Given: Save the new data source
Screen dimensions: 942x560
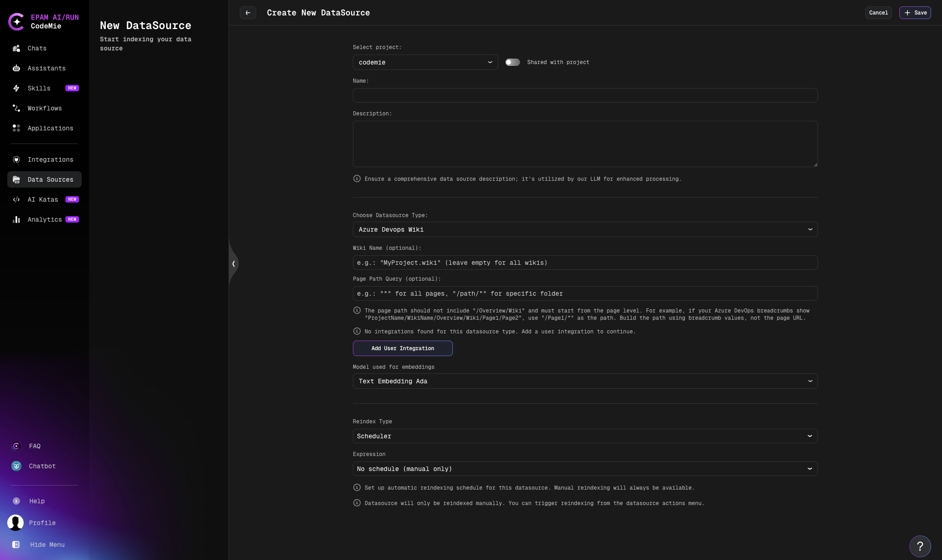Looking at the screenshot, I should pyautogui.click(x=915, y=13).
